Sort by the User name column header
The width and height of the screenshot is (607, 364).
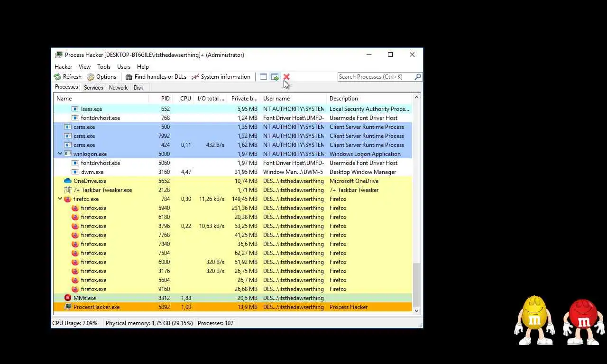coord(293,99)
